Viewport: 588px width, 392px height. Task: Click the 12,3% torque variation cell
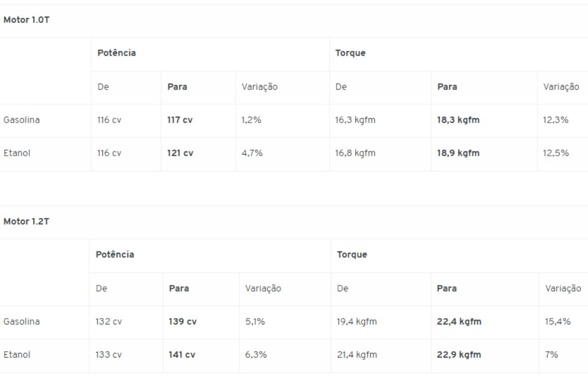click(555, 120)
